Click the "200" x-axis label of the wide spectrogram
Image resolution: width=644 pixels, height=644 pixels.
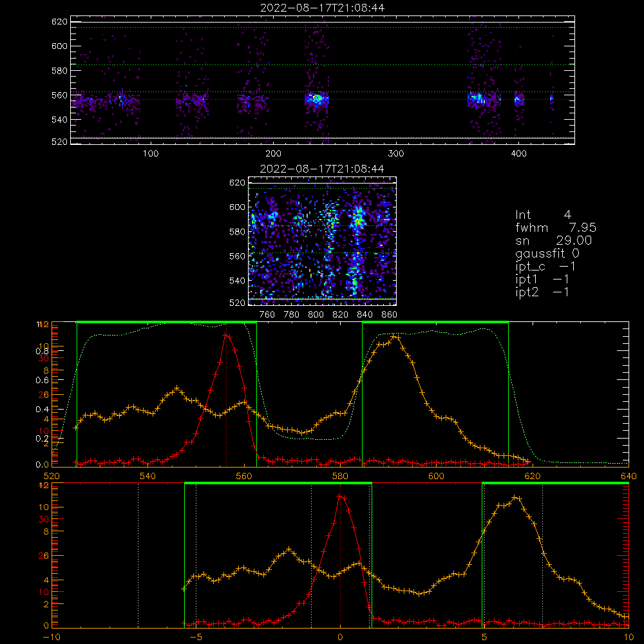[273, 154]
